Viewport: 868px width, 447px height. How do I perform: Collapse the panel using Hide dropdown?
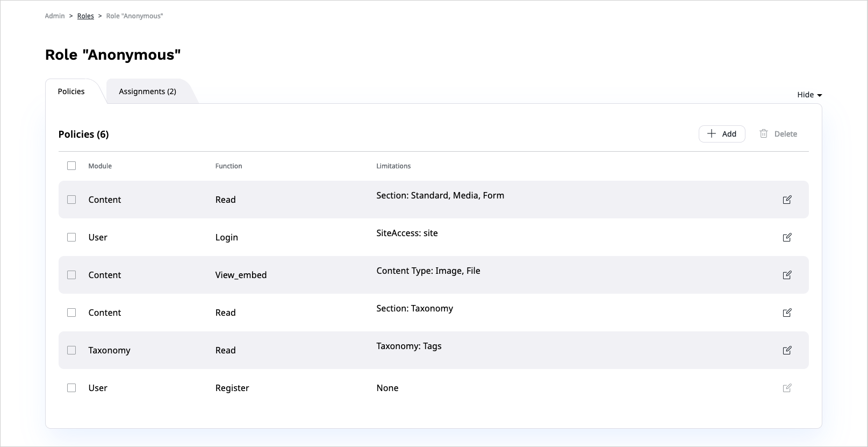pyautogui.click(x=809, y=95)
